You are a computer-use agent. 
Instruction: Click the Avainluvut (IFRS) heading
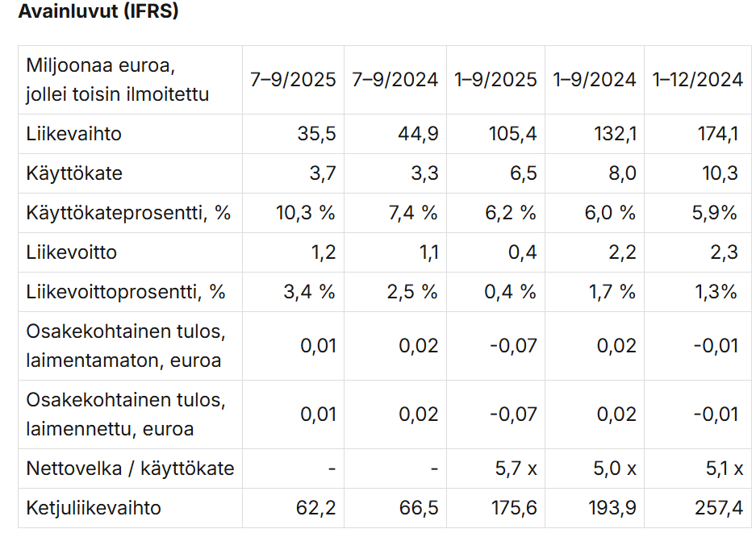point(98,12)
